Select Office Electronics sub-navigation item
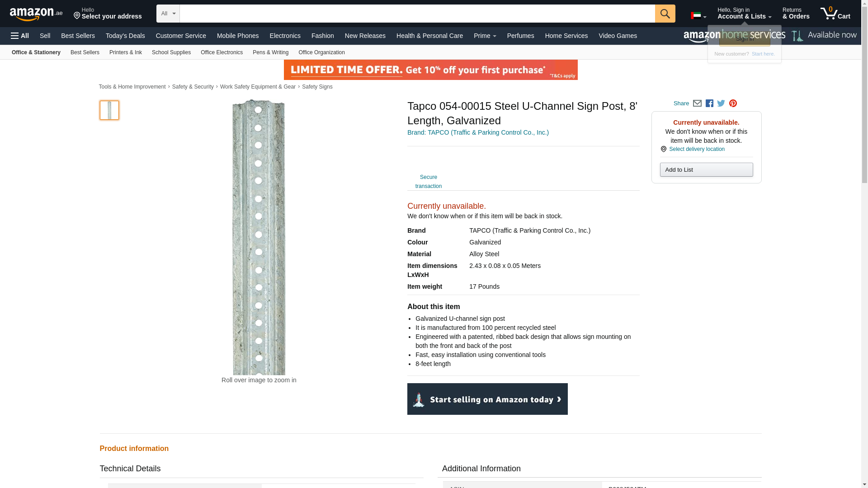868x488 pixels. tap(222, 52)
